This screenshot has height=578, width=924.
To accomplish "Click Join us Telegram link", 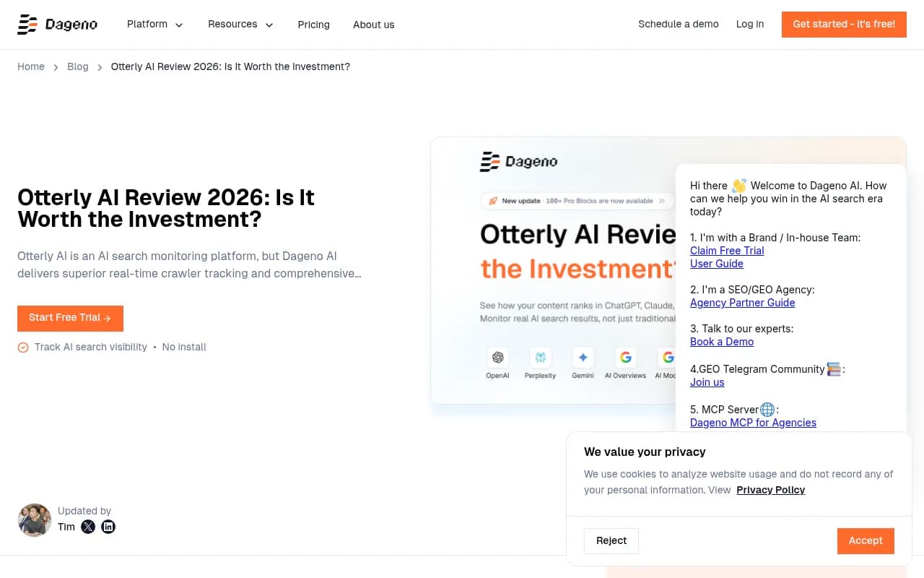I will 707,382.
